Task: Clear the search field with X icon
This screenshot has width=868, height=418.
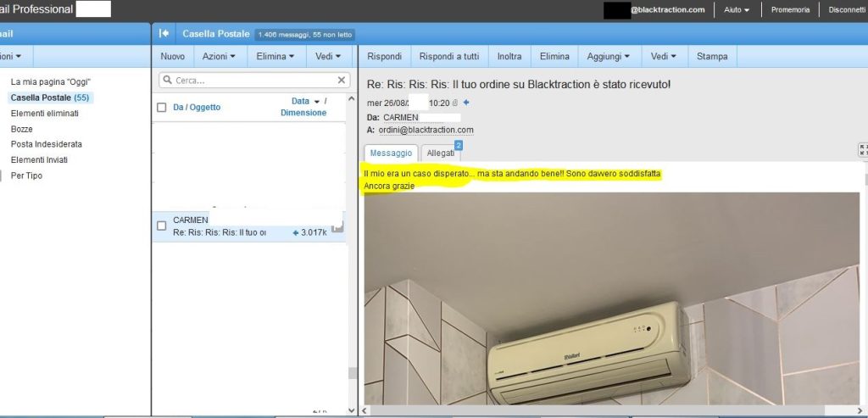Action: (x=342, y=80)
